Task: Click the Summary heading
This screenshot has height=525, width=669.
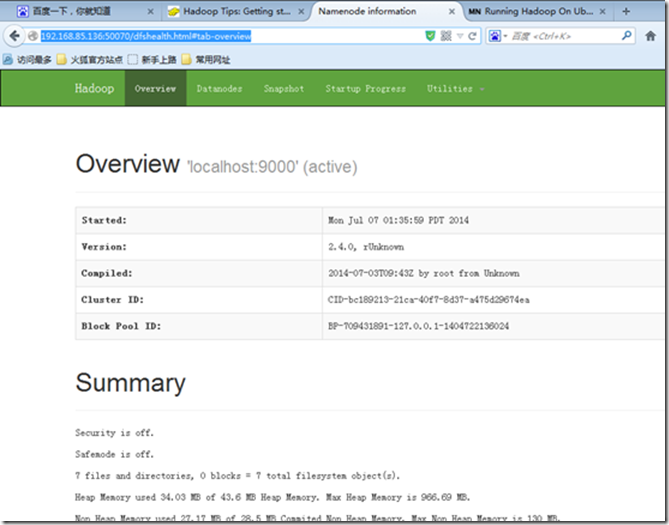Action: click(131, 383)
